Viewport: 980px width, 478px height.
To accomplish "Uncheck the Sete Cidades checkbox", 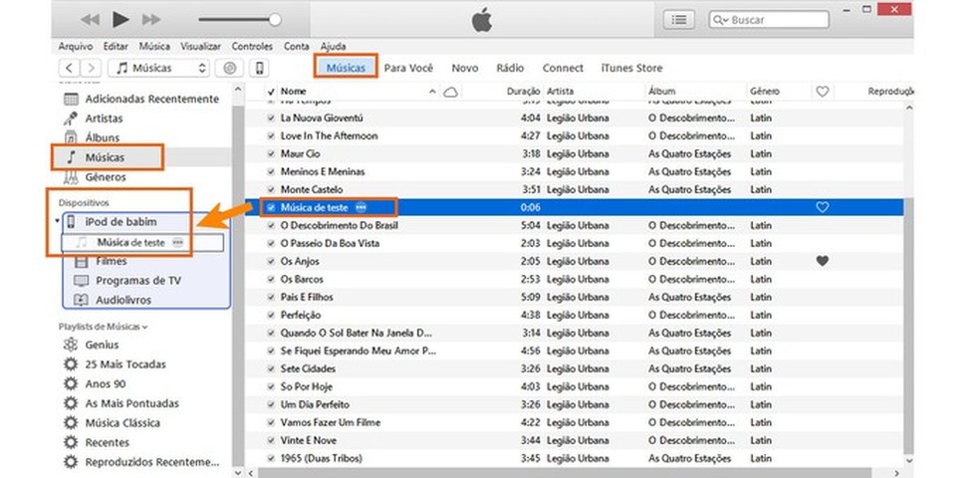I will click(271, 368).
